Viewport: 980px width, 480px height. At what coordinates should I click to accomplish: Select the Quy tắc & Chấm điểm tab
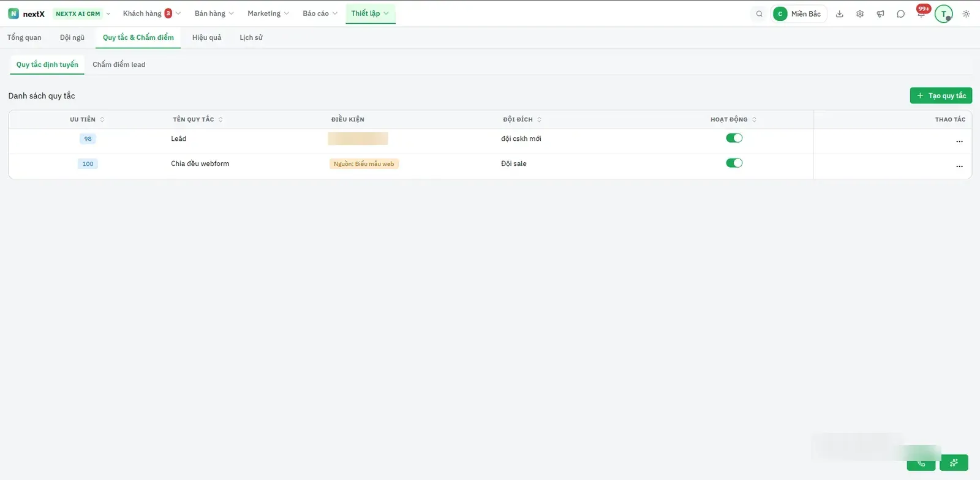pyautogui.click(x=138, y=37)
